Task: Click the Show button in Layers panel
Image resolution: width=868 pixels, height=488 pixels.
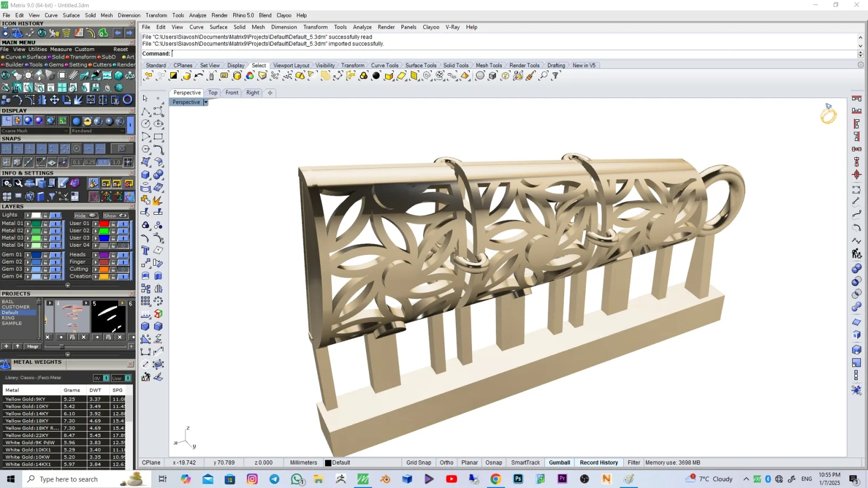Action: click(115, 215)
